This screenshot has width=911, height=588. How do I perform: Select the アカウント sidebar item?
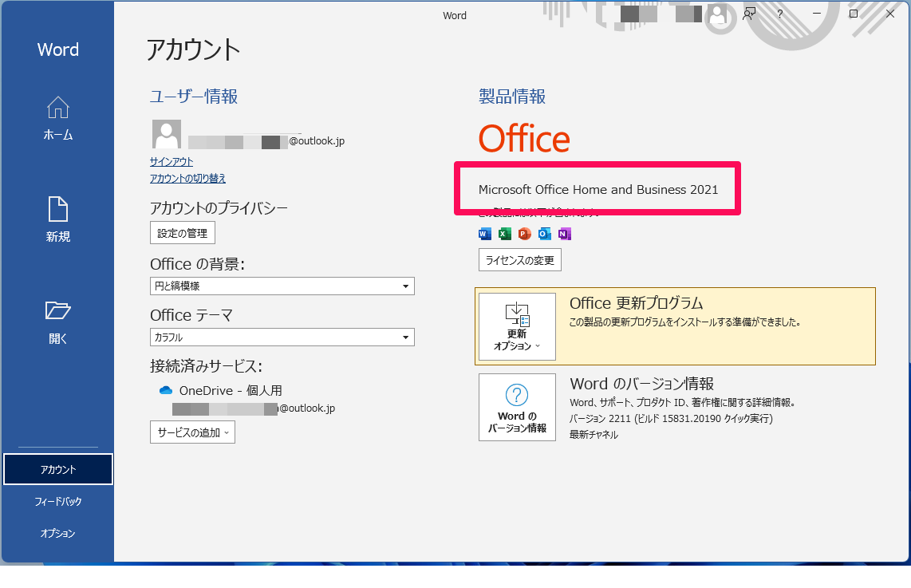tap(58, 469)
